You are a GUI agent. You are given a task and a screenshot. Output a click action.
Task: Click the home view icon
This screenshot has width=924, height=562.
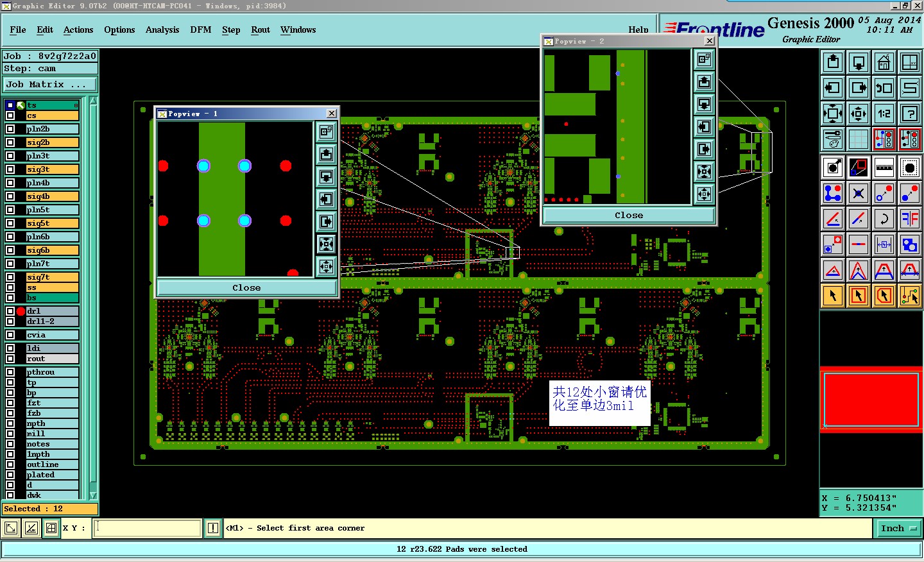click(884, 62)
